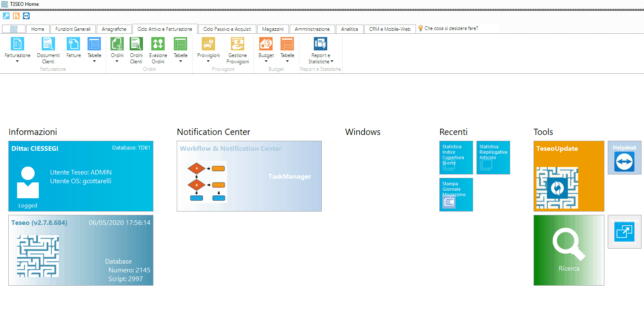Click the Logged user avatar icon
Screen dimensions: 644x309
click(x=28, y=182)
